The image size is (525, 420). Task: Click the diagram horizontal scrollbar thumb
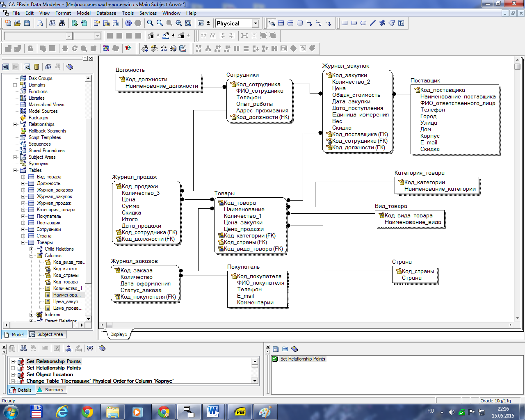point(110,325)
